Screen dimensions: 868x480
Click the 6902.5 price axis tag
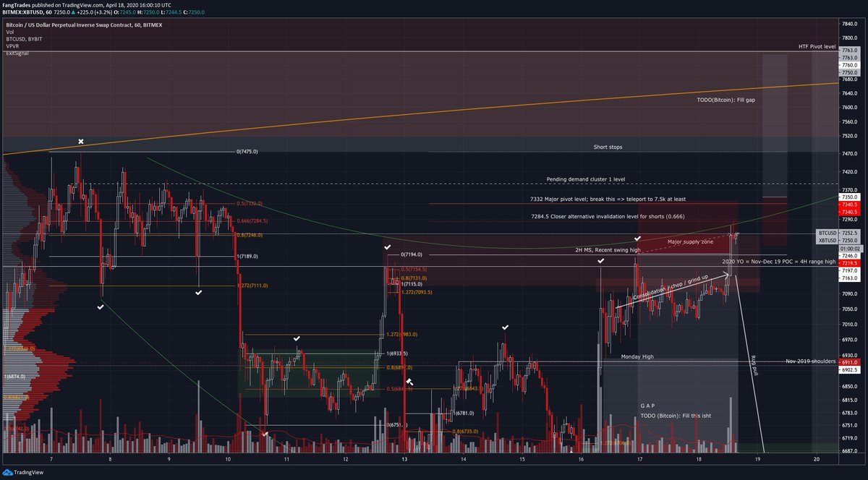[849, 369]
